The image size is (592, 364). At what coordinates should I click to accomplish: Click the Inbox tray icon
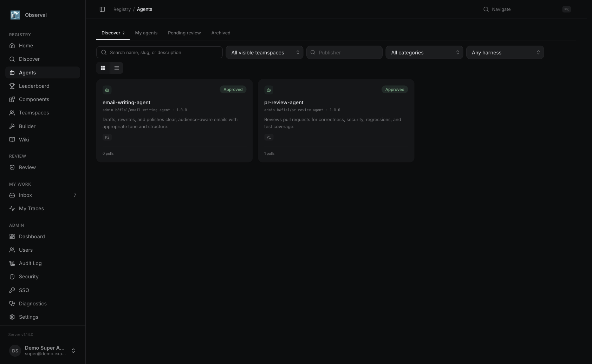[x=12, y=195]
